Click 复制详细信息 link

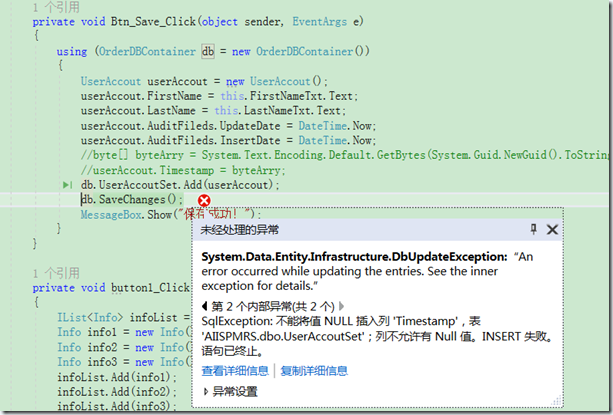[314, 370]
